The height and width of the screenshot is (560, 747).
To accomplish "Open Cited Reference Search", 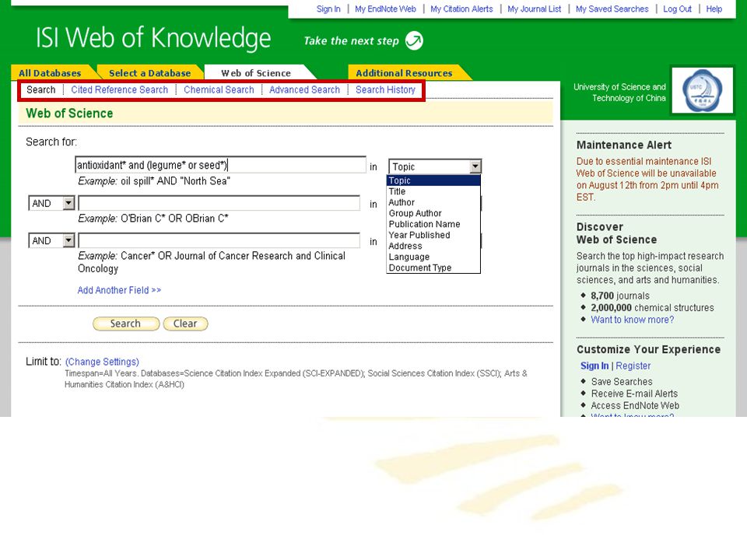I will [120, 89].
